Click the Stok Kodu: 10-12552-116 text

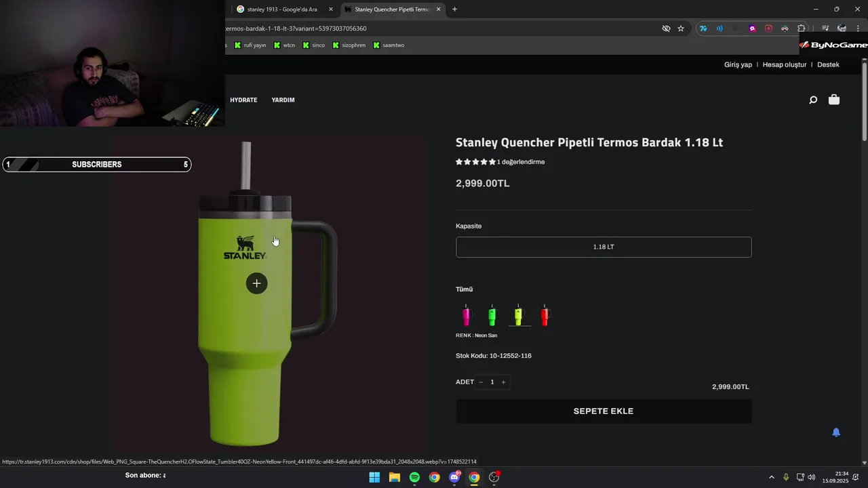[494, 356]
